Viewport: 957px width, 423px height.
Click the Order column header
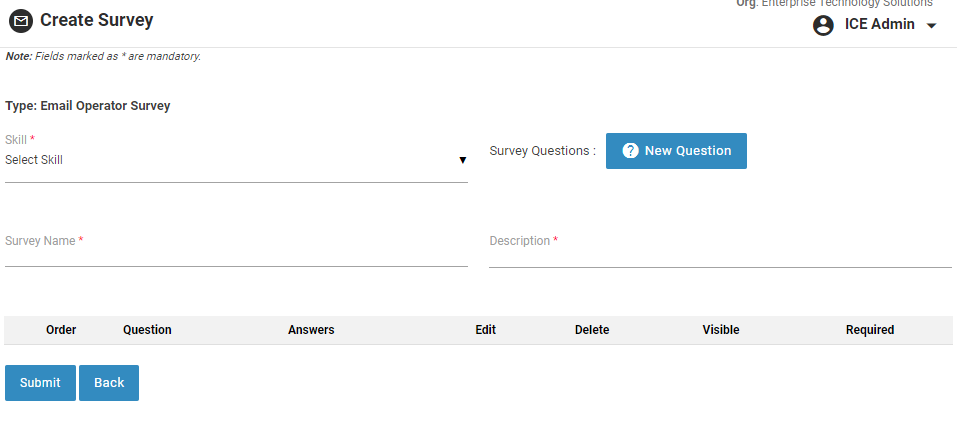61,330
